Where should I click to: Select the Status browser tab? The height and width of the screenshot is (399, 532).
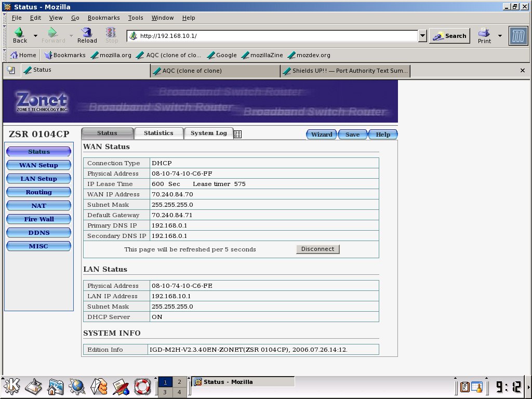[85, 70]
